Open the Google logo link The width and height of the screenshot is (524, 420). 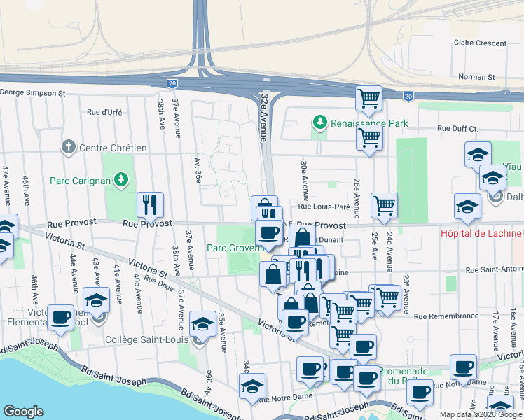click(x=24, y=412)
